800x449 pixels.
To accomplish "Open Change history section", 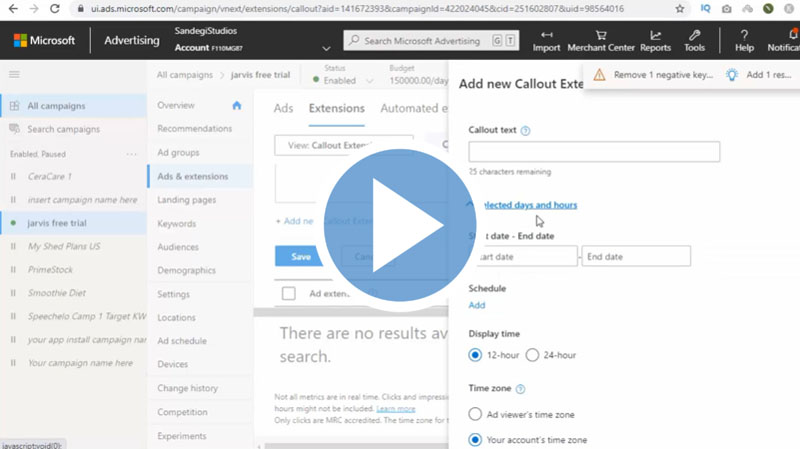I will click(187, 388).
